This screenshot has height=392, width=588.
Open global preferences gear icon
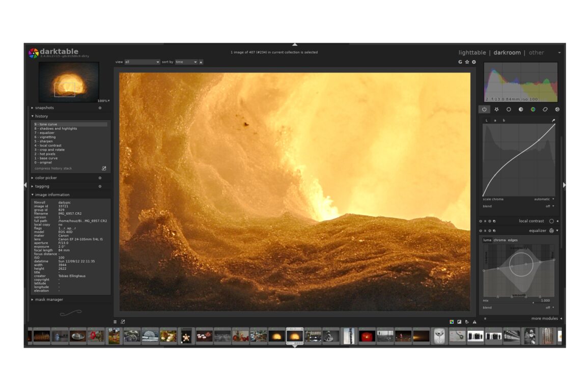tap(474, 62)
